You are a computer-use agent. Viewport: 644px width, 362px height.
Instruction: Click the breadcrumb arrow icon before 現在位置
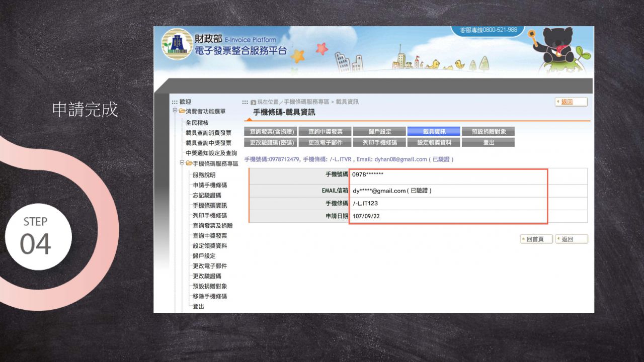253,102
